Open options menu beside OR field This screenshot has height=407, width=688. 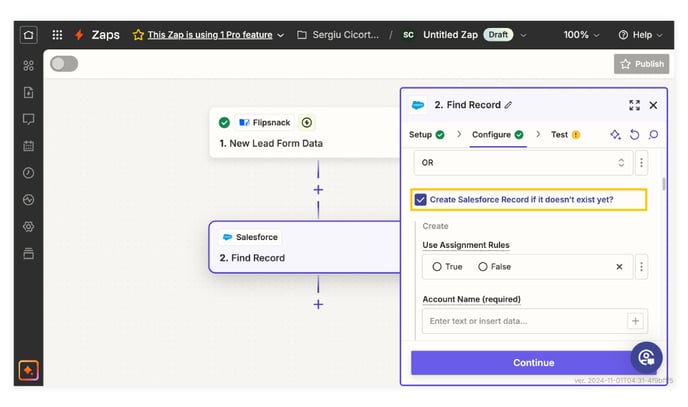tap(641, 163)
